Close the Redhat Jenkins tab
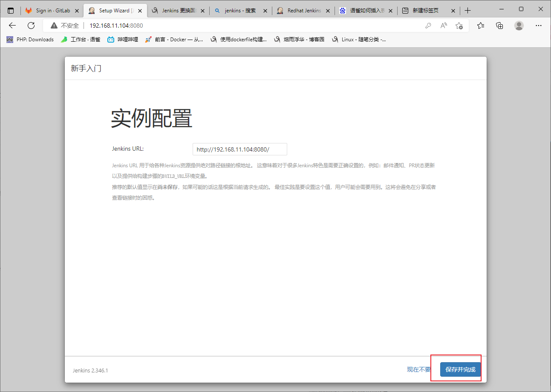Viewport: 551px width, 392px height. click(x=328, y=11)
